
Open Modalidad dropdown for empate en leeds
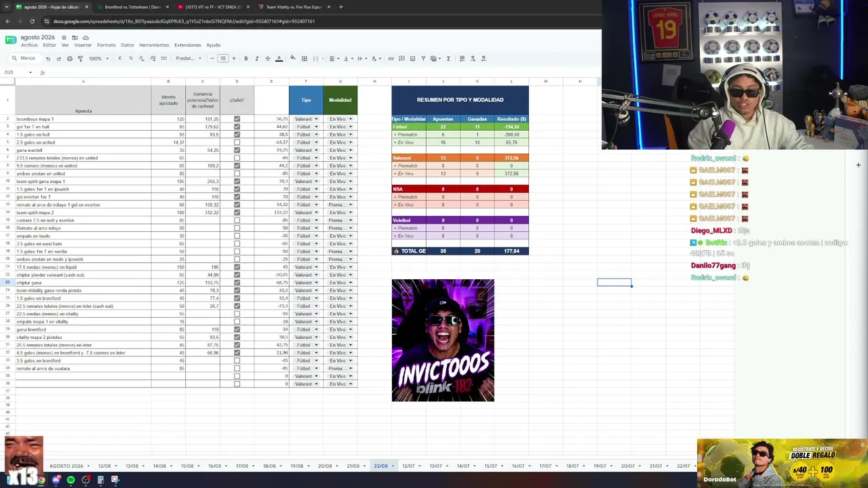(x=340, y=236)
